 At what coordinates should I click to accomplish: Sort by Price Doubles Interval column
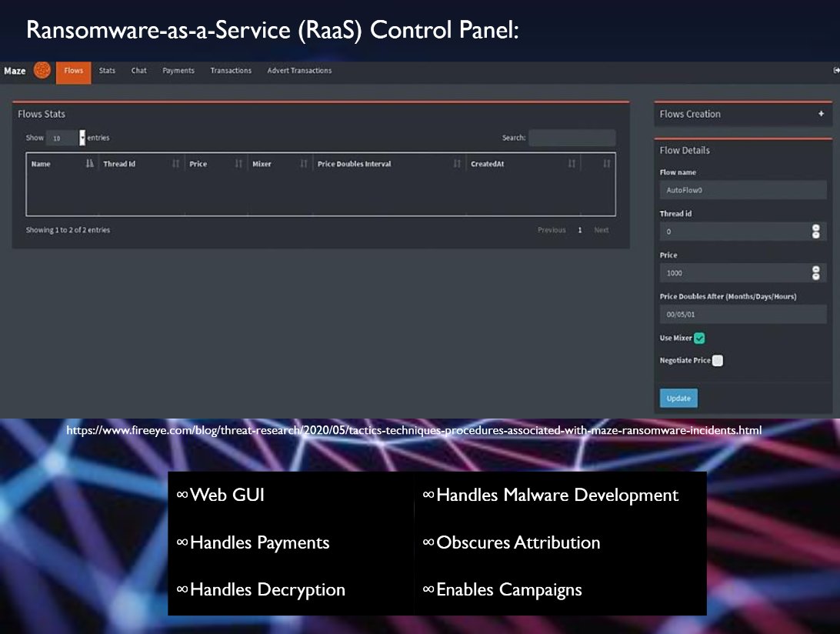point(388,164)
